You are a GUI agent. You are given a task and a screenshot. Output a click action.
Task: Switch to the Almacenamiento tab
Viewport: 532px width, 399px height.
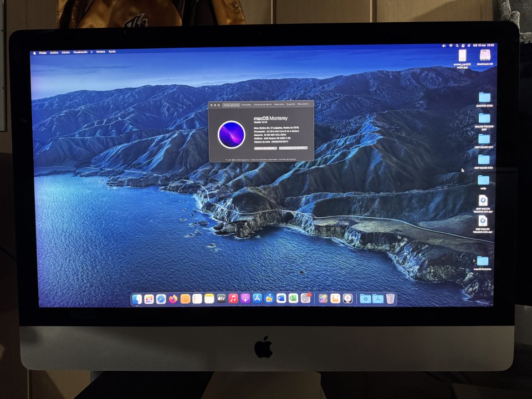[262, 104]
